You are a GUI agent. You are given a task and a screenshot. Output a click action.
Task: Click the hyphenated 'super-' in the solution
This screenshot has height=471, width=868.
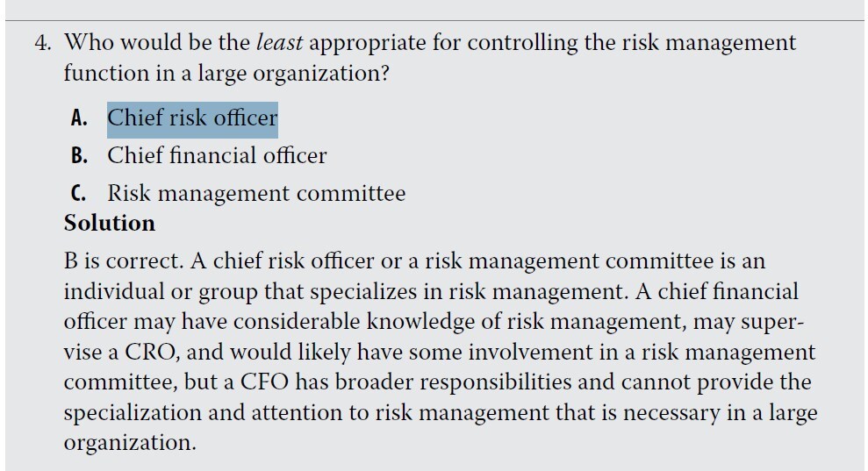click(767, 322)
